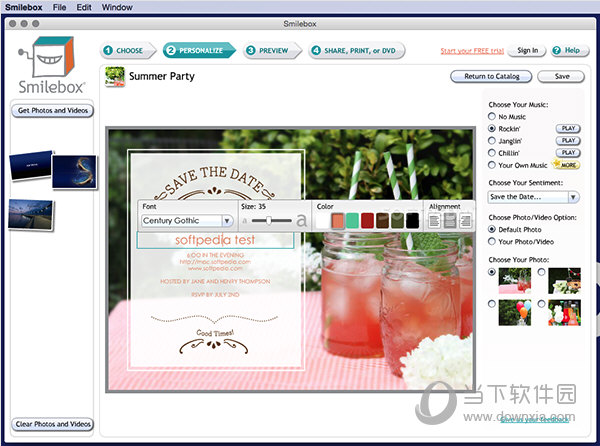Select Your Photo/Video option
This screenshot has width=600, height=446.
[492, 241]
